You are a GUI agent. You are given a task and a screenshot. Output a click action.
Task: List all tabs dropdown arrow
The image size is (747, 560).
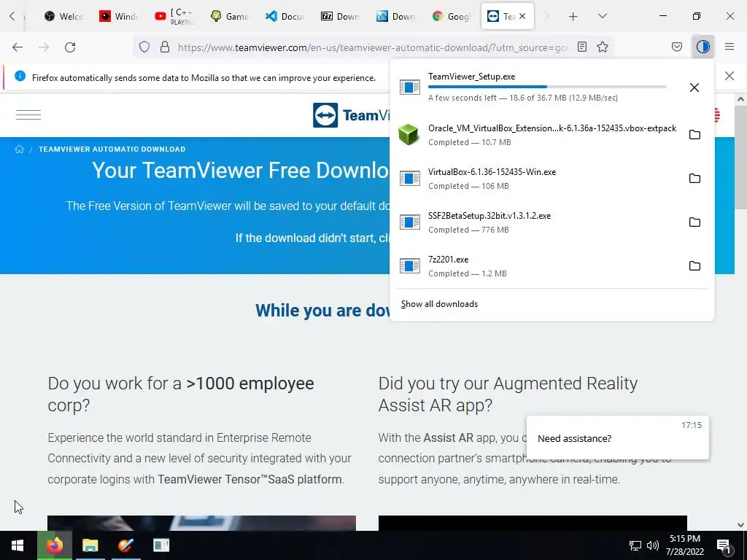[x=603, y=16]
